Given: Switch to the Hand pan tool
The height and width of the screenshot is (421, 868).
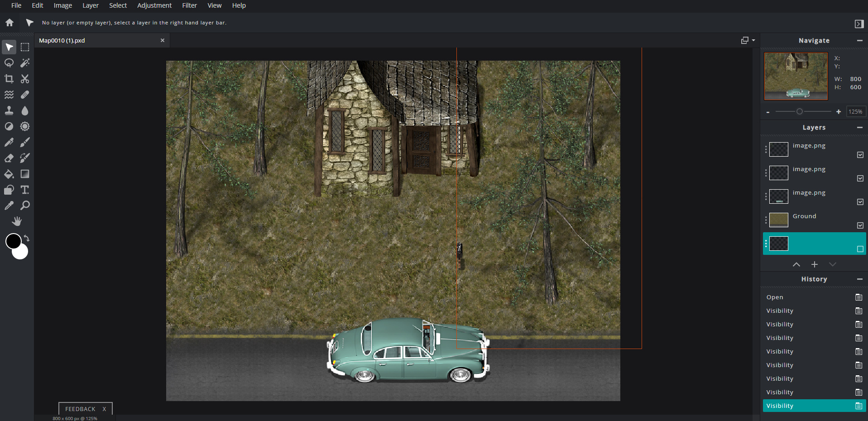Looking at the screenshot, I should pyautogui.click(x=17, y=221).
